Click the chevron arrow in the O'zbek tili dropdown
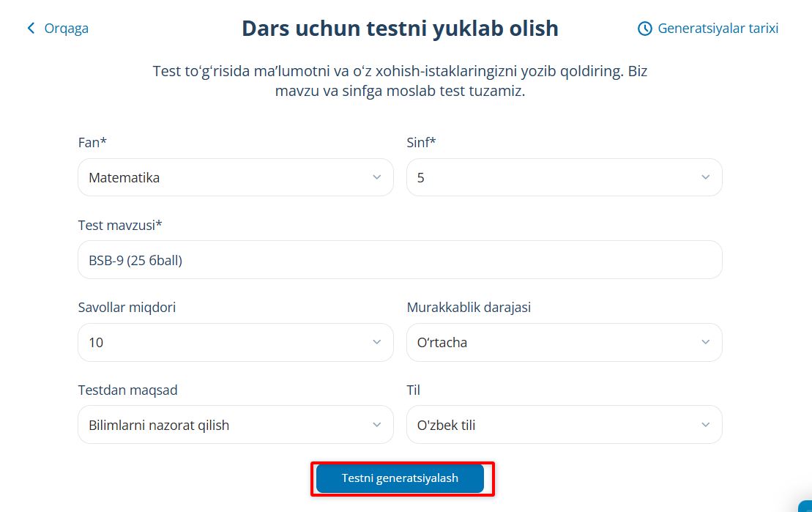812x512 pixels. (x=706, y=425)
